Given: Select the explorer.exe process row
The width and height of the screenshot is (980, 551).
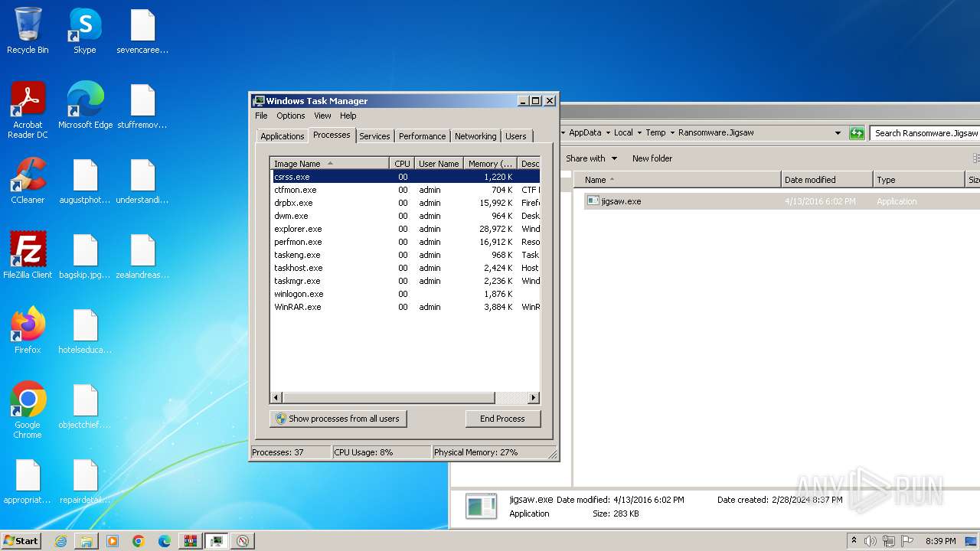Looking at the screenshot, I should 406,229.
